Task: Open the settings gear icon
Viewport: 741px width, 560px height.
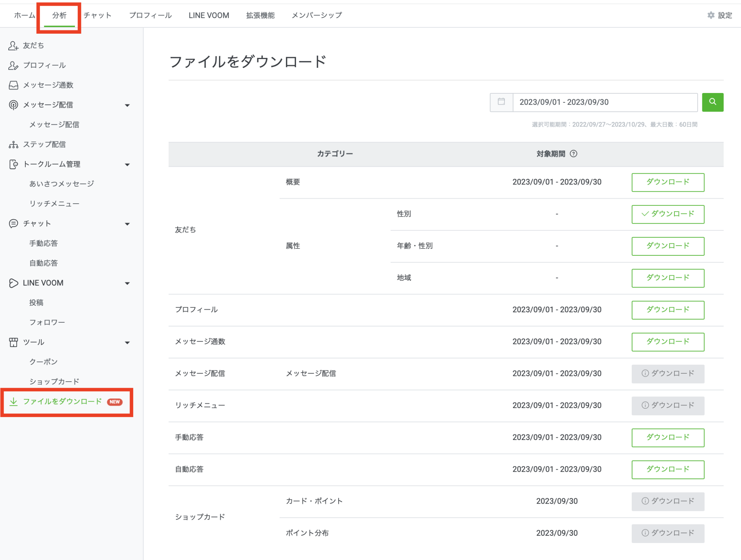Action: 711,15
